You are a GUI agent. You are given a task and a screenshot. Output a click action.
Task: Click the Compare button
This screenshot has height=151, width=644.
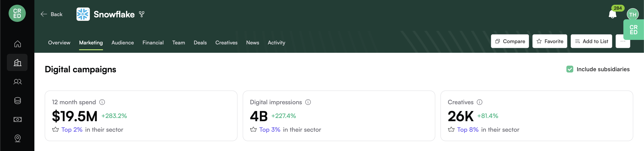(510, 41)
